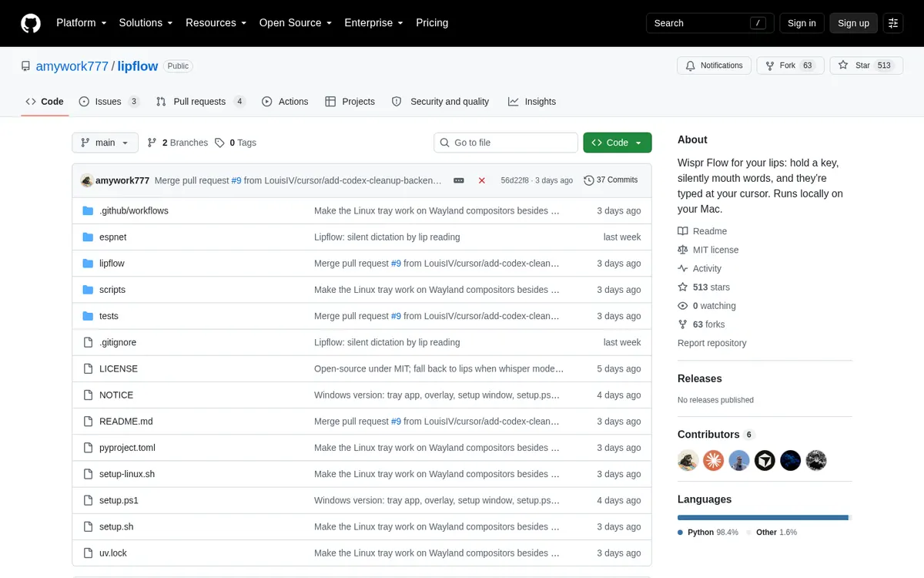The width and height of the screenshot is (924, 578).
Task: Click the .gitignore file icon
Action: coord(88,342)
